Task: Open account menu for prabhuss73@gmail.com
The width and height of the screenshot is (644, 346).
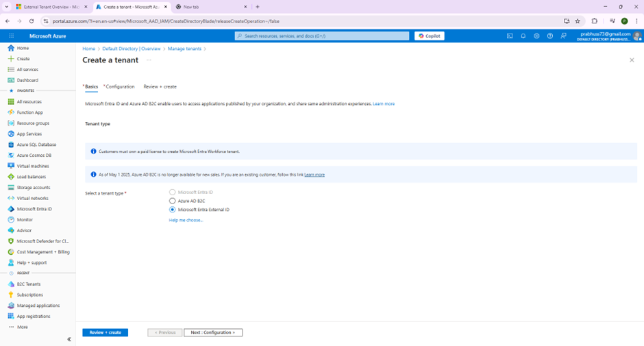Action: pyautogui.click(x=610, y=36)
